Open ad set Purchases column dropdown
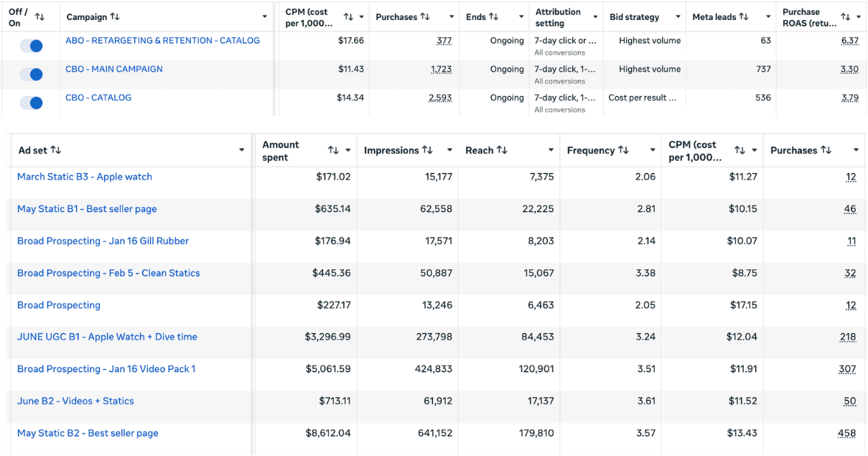The height and width of the screenshot is (456, 868). (857, 151)
